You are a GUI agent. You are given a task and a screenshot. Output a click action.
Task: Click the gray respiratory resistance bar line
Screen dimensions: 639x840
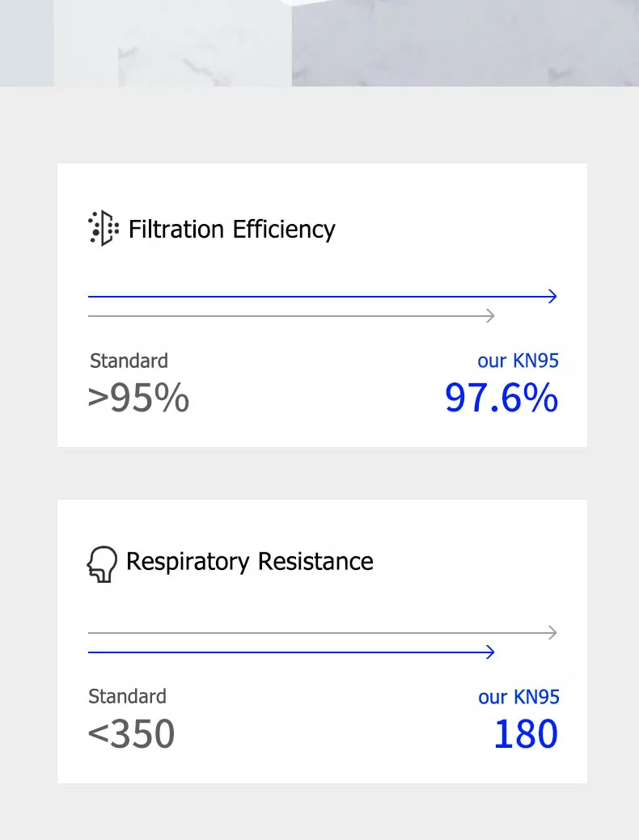pos(315,632)
